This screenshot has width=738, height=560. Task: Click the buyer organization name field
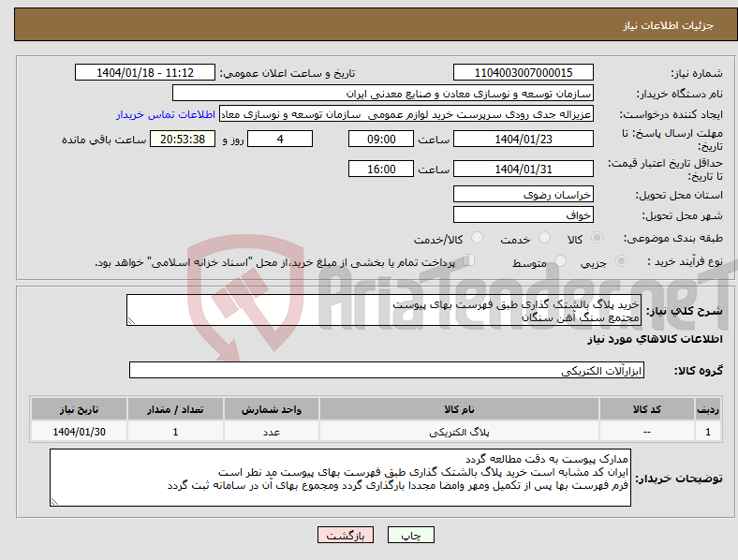pos(383,93)
